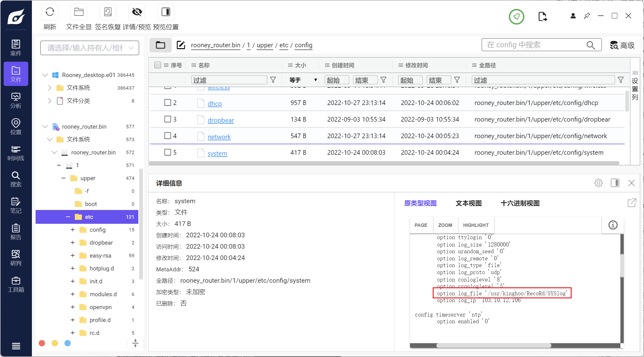Open the 时间线 sidebar section

tap(16, 153)
